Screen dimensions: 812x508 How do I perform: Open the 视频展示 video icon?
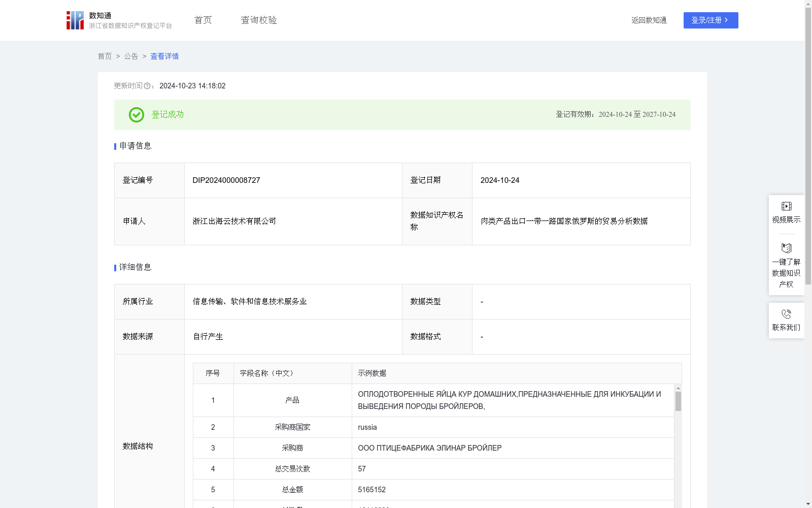click(786, 206)
